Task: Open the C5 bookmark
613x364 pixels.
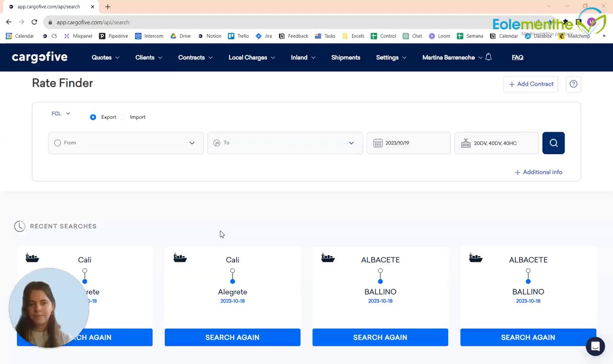Action: [50, 36]
